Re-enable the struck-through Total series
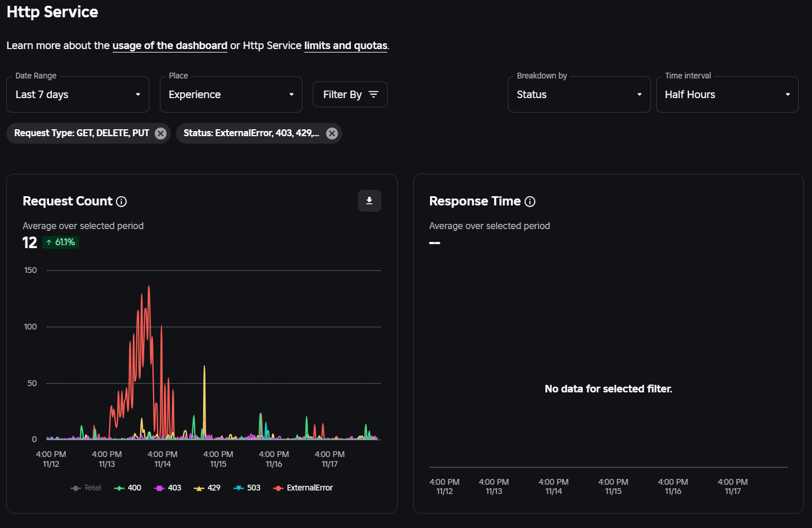The width and height of the screenshot is (812, 528). 85,488
